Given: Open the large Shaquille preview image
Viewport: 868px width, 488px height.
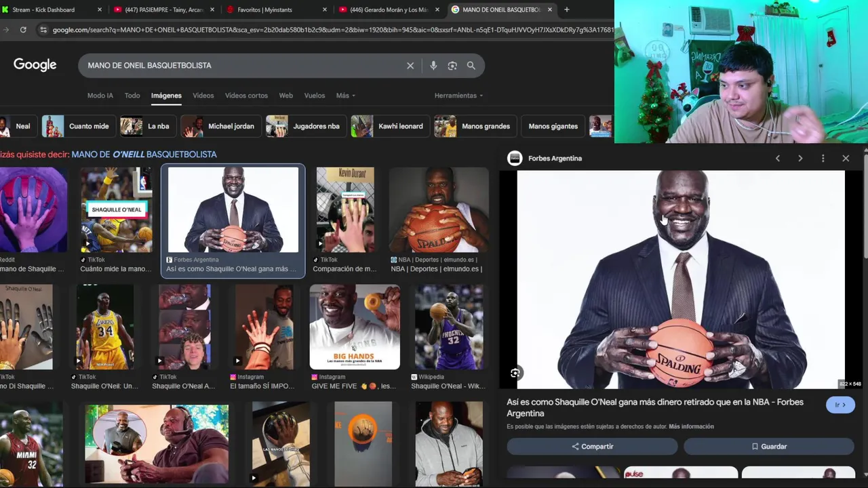Looking at the screenshot, I should [x=681, y=279].
